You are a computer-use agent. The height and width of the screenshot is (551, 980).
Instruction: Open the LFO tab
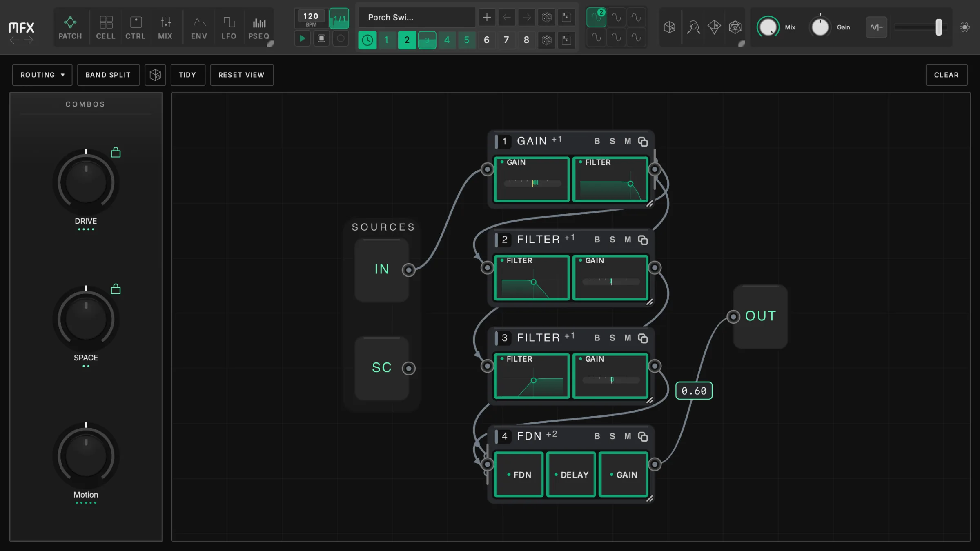pyautogui.click(x=229, y=27)
